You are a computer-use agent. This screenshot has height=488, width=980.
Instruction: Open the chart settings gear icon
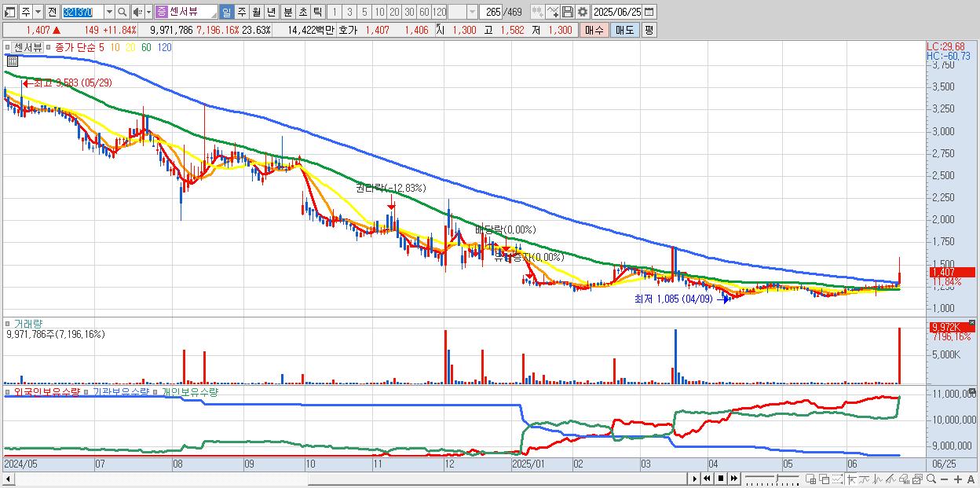pos(583,12)
